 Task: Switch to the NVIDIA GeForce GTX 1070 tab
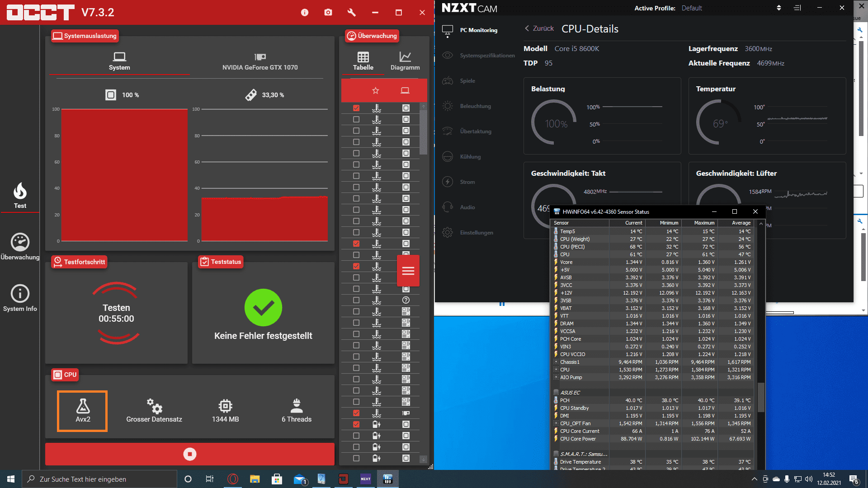click(x=260, y=61)
